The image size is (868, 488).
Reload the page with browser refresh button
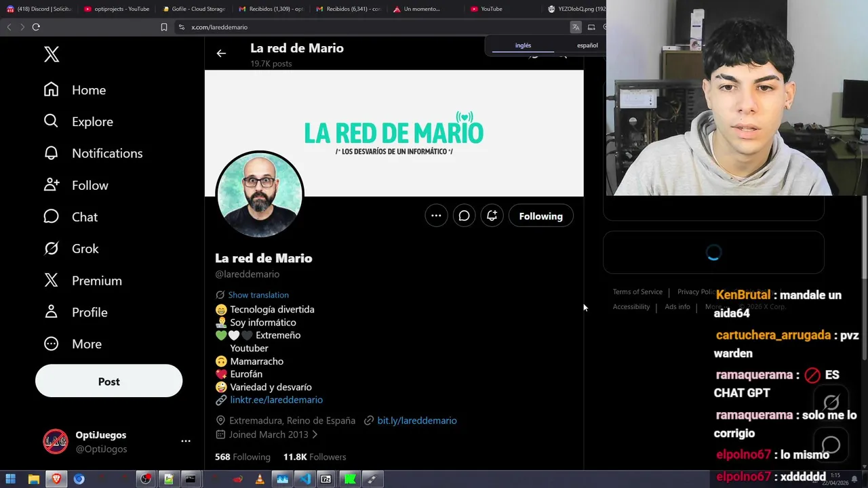click(36, 27)
